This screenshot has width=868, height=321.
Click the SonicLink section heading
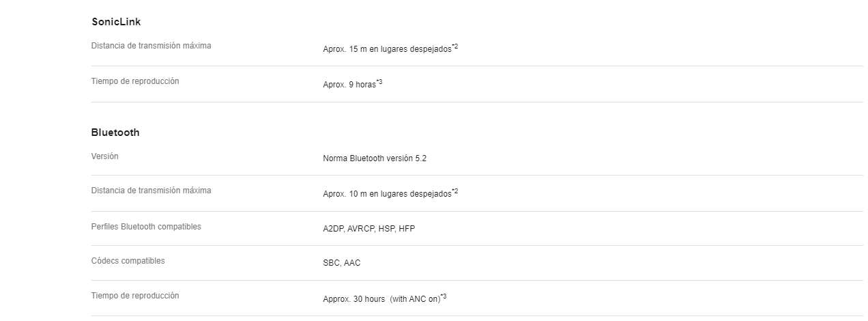[116, 22]
